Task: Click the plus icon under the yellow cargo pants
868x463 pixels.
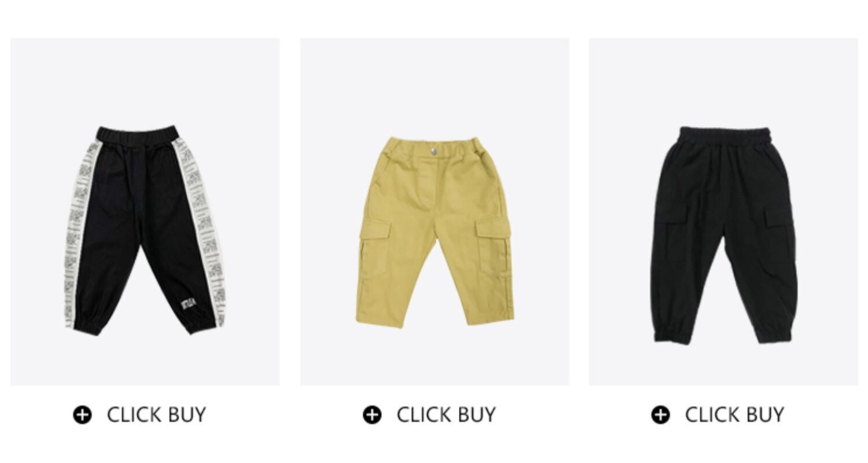Action: point(372,415)
